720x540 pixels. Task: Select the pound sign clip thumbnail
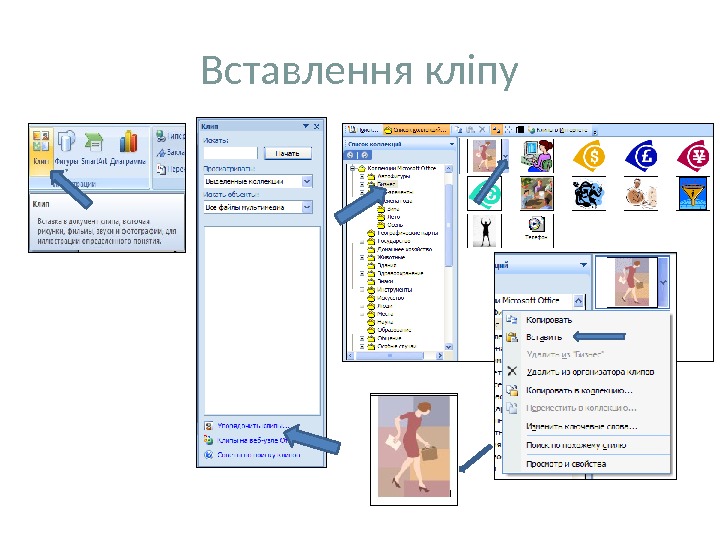pyautogui.click(x=641, y=157)
